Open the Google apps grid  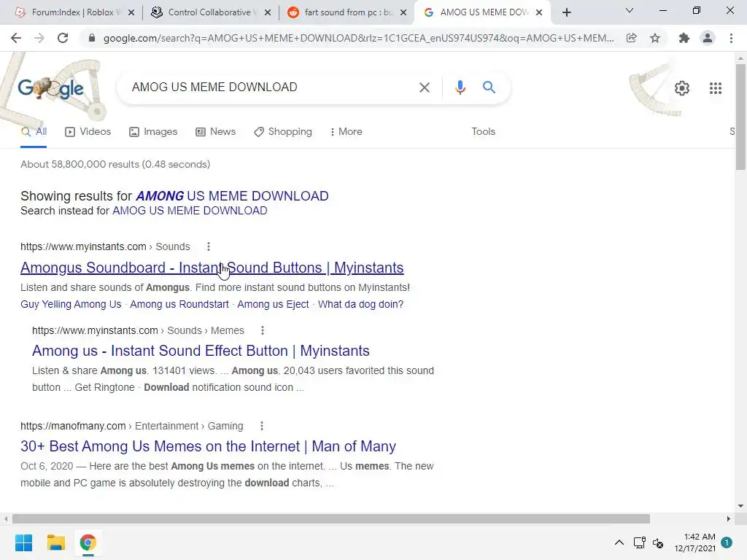(x=715, y=88)
